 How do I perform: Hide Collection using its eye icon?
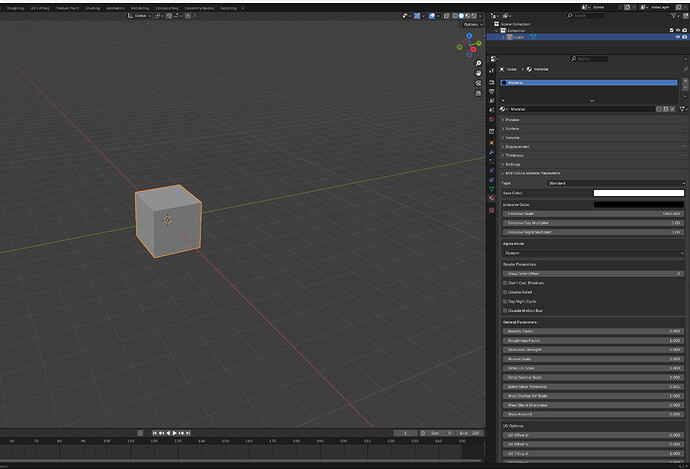[x=678, y=30]
